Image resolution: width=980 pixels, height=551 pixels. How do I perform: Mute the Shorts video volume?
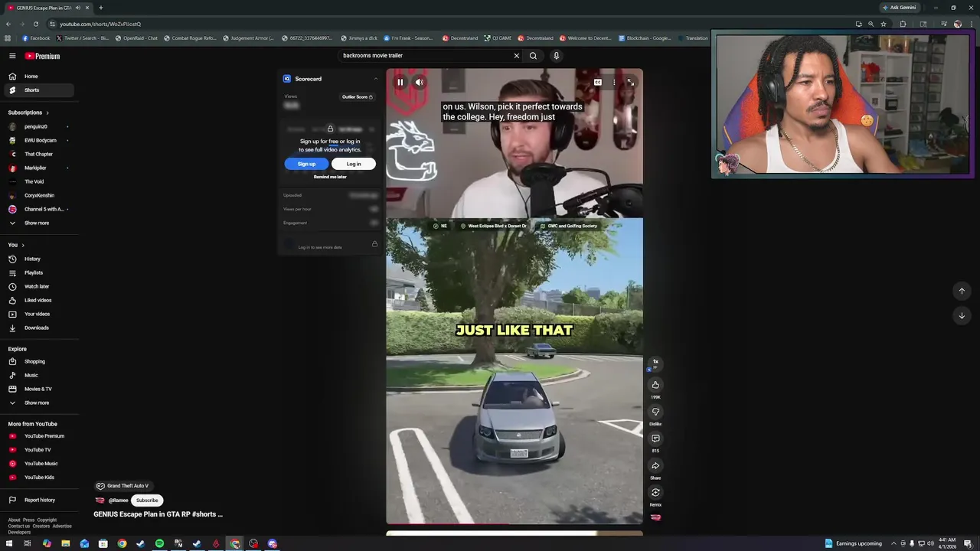tap(420, 83)
